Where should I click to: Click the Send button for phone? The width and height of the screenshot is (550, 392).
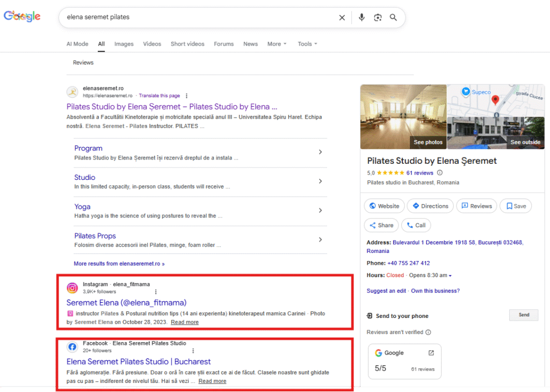pyautogui.click(x=523, y=315)
